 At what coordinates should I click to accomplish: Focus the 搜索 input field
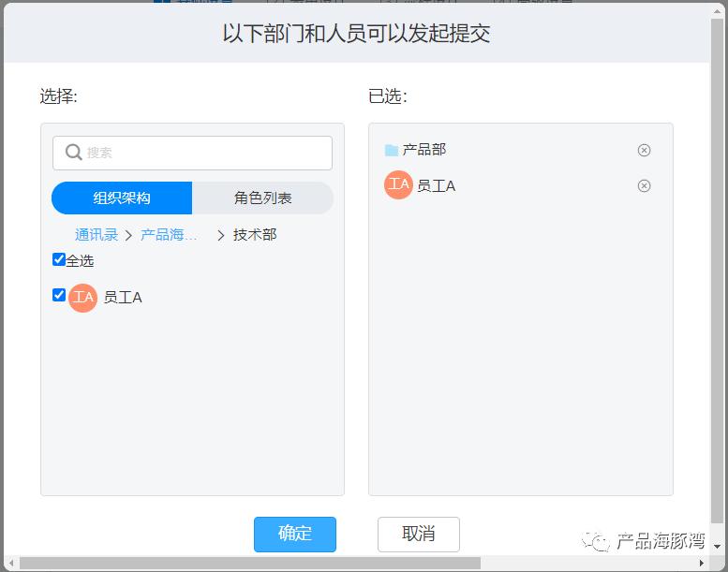192,153
